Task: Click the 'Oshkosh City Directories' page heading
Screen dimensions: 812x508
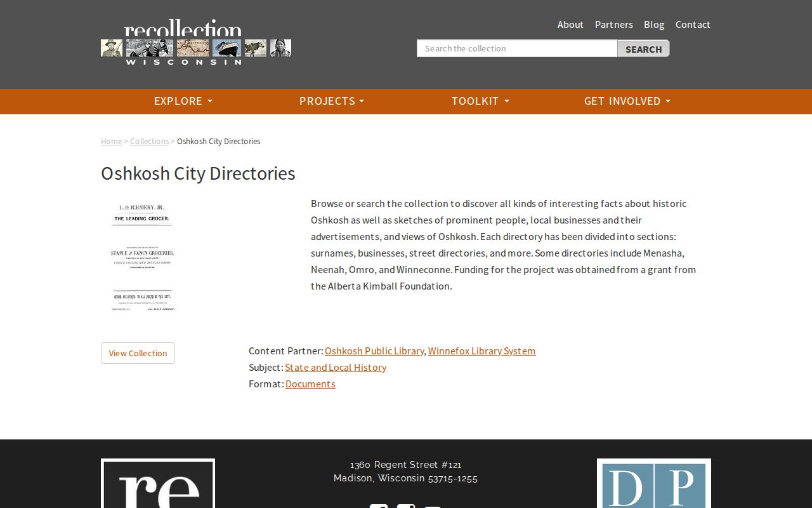Action: point(198,173)
